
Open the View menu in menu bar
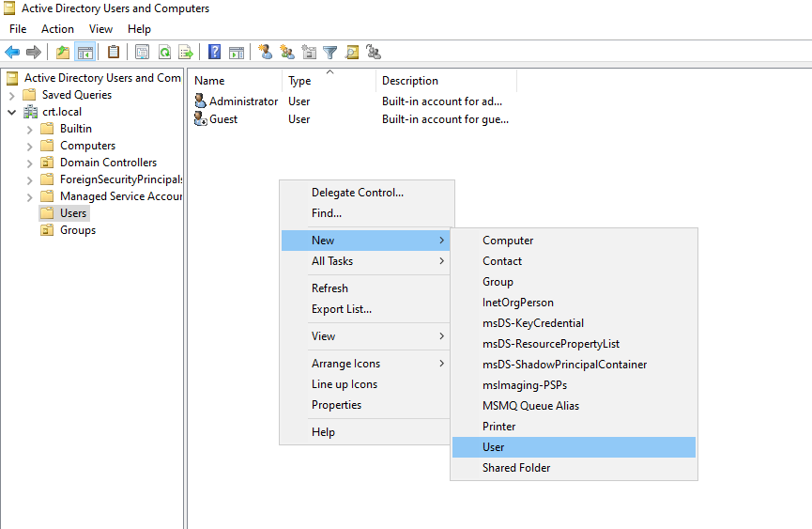100,29
